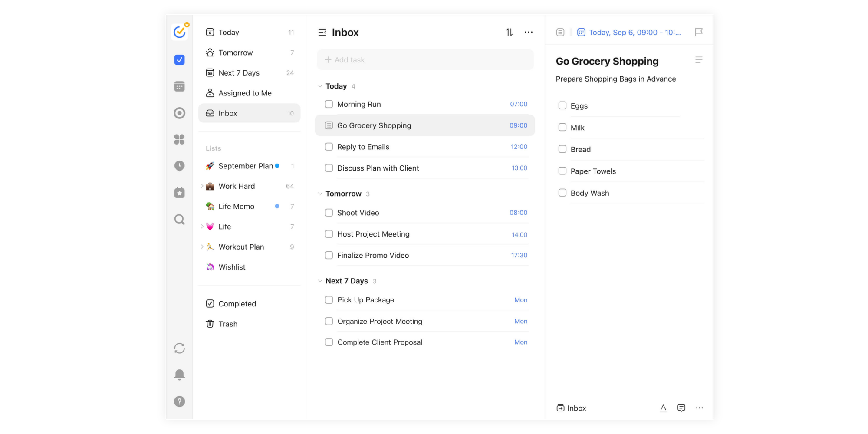Image resolution: width=868 pixels, height=434 pixels.
Task: Open the Inbox more options ellipsis
Action: 529,32
